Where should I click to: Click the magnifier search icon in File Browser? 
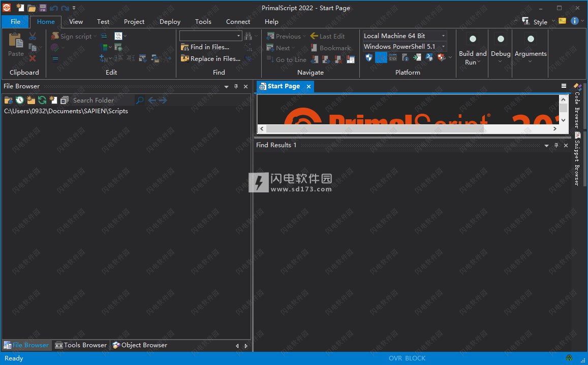click(x=140, y=100)
